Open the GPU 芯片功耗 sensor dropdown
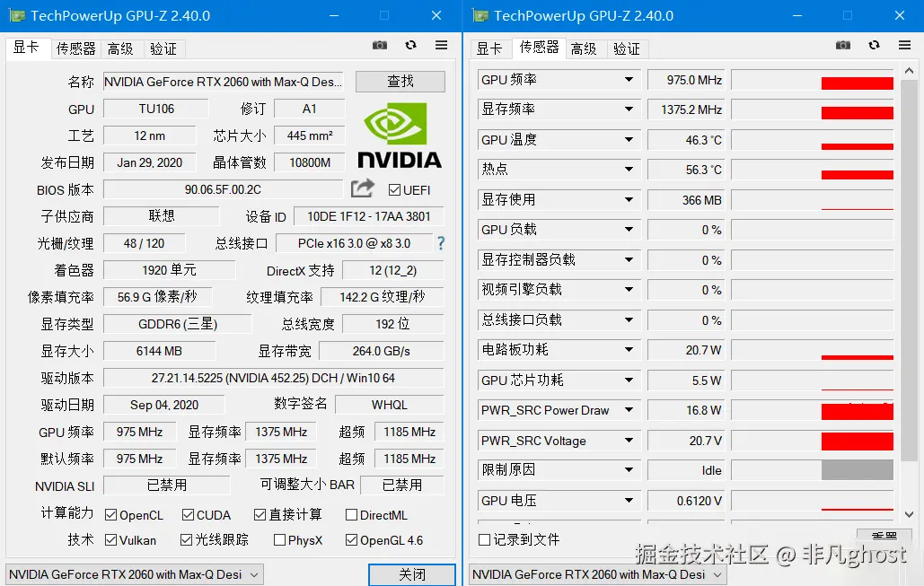This screenshot has height=586, width=924. 629,380
